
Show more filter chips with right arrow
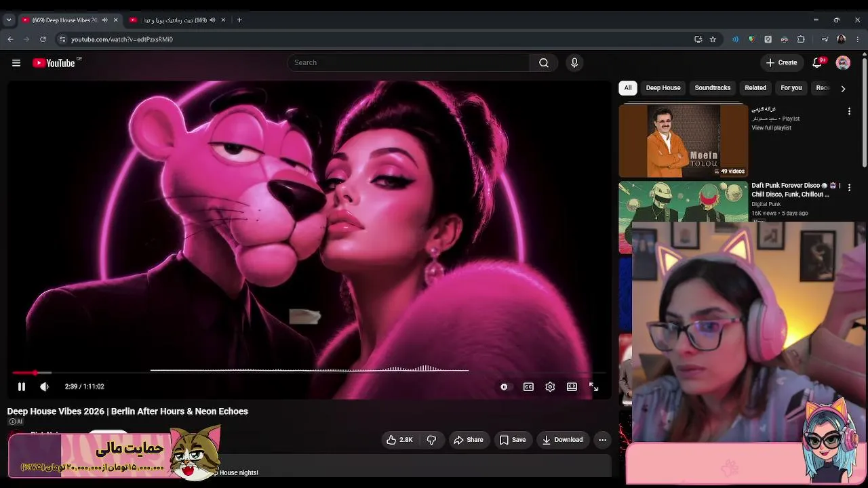(843, 88)
